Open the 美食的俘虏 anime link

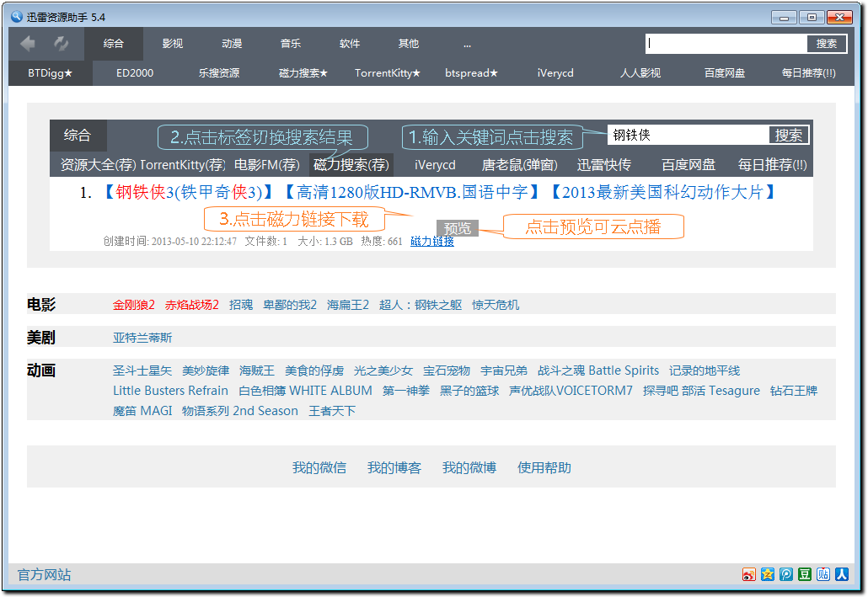[313, 370]
